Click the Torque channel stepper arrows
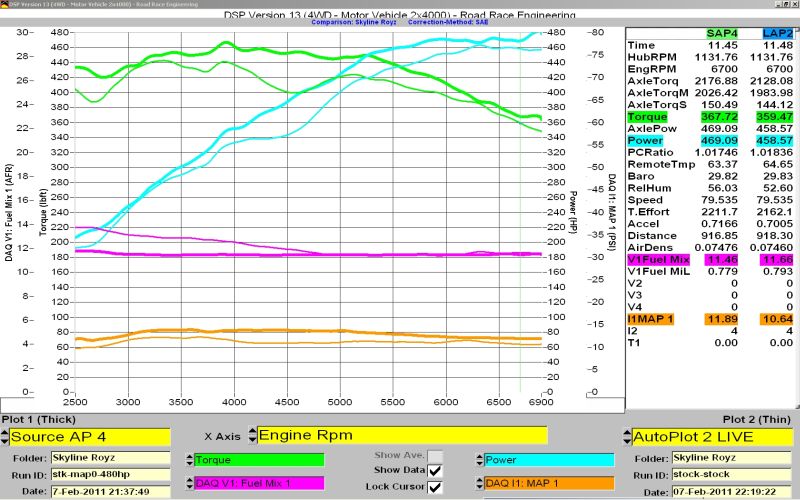 pos(189,460)
